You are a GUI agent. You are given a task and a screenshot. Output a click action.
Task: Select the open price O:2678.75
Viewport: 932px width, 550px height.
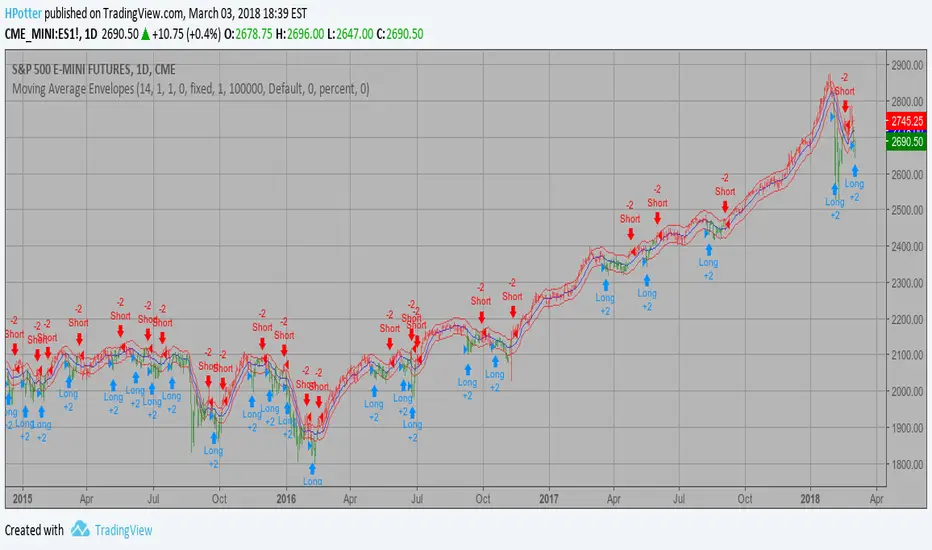(x=248, y=34)
